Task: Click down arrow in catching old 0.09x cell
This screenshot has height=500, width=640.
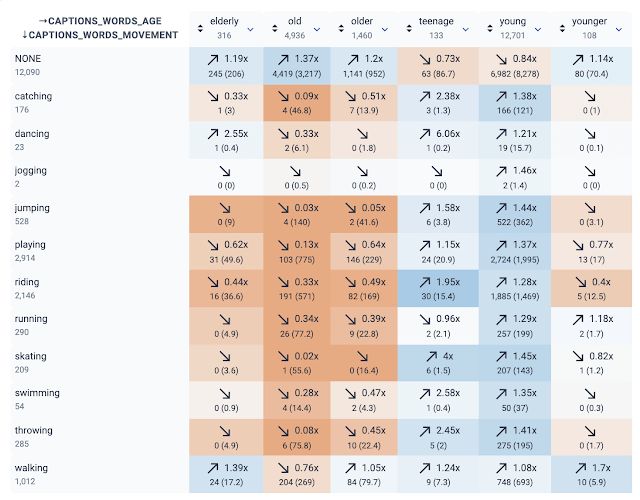Action: [283, 96]
